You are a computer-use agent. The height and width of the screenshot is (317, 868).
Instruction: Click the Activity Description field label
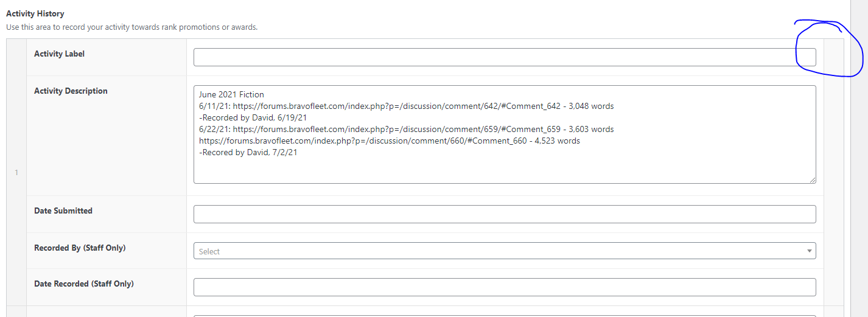[x=71, y=91]
